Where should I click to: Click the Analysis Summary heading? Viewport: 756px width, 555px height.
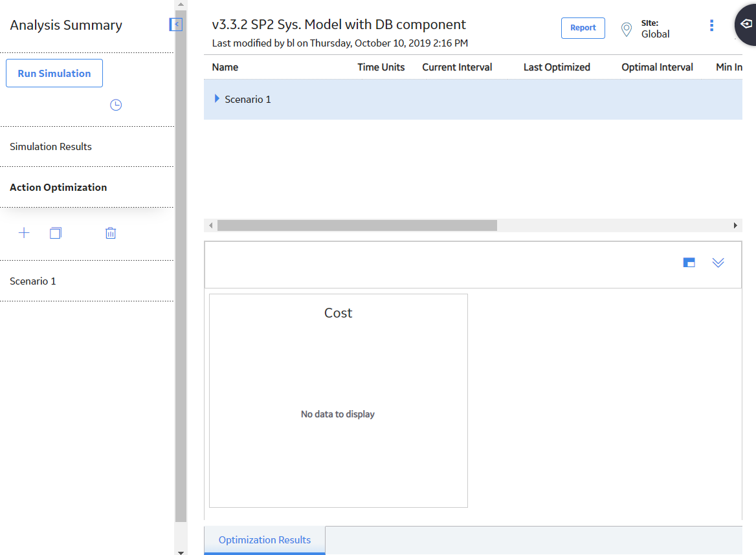click(66, 25)
